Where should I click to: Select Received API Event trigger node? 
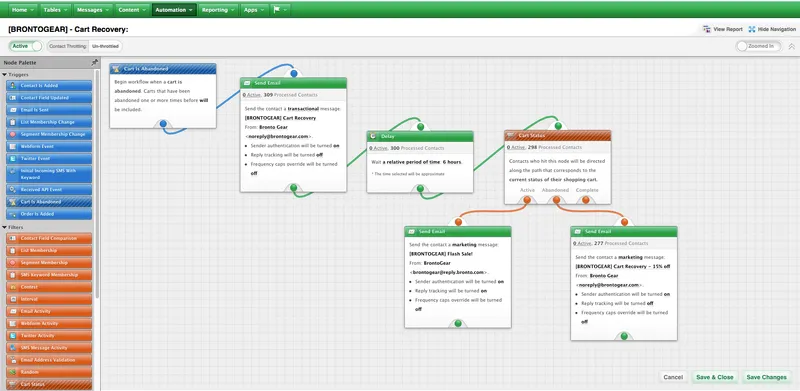click(49, 189)
